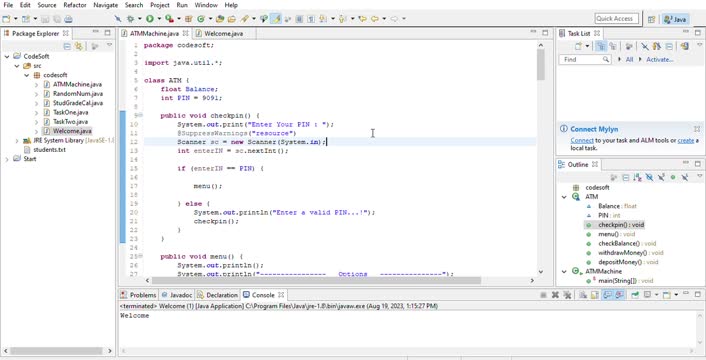Viewport: 706px width, 360px height.
Task: Click the Debug bug icon in the toolbar
Action: (131, 19)
